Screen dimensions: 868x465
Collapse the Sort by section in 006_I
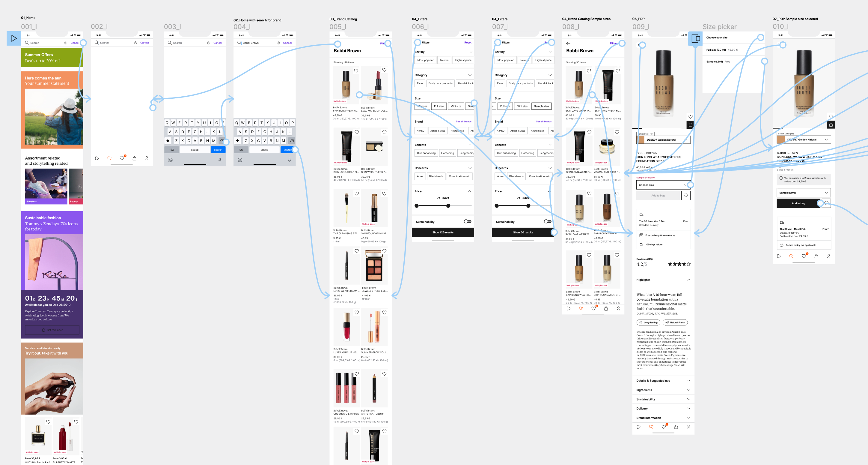click(471, 52)
